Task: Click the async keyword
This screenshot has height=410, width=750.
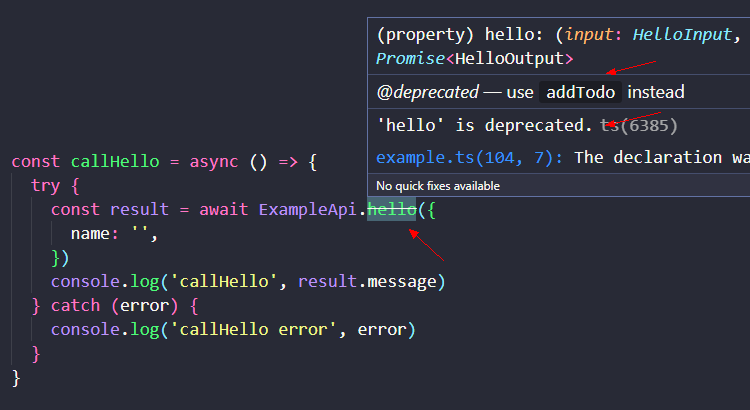Action: click(x=214, y=162)
